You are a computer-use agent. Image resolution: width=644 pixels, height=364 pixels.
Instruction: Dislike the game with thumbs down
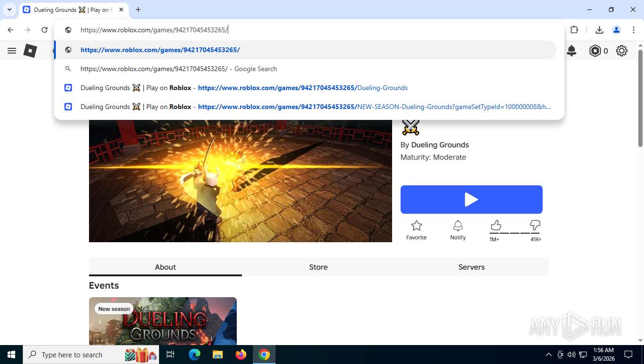[x=535, y=225]
